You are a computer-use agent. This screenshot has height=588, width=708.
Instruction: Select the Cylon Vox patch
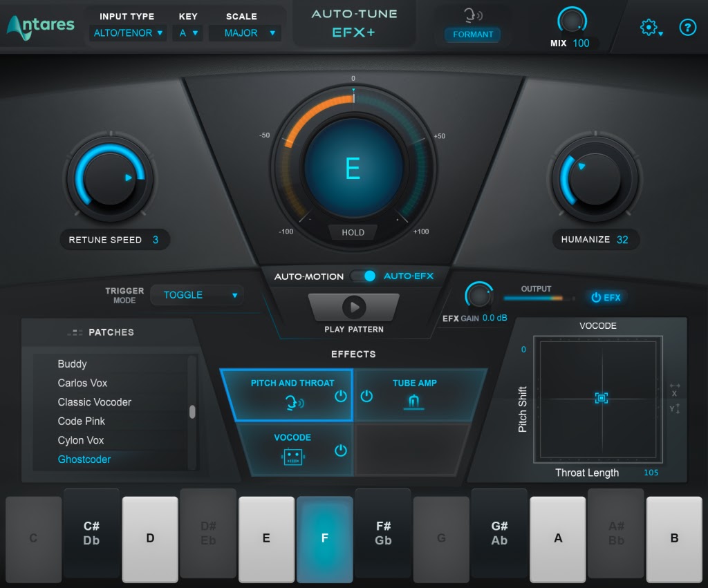pyautogui.click(x=81, y=440)
